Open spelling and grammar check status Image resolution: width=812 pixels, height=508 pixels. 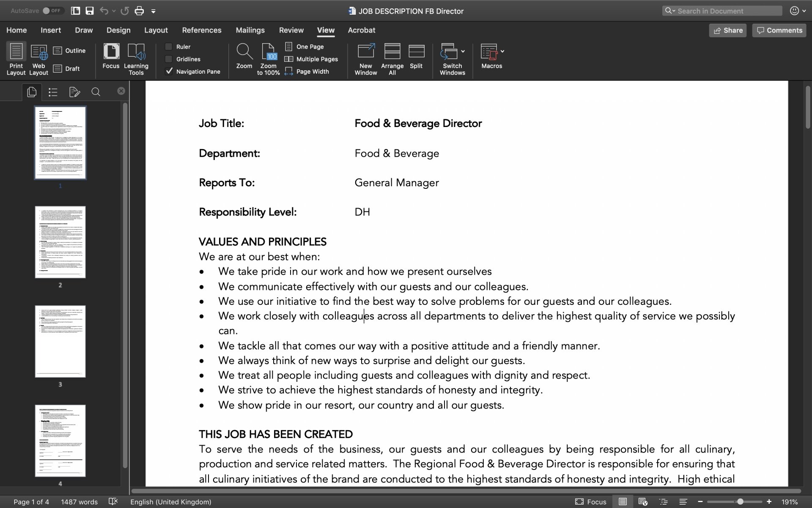click(x=113, y=502)
